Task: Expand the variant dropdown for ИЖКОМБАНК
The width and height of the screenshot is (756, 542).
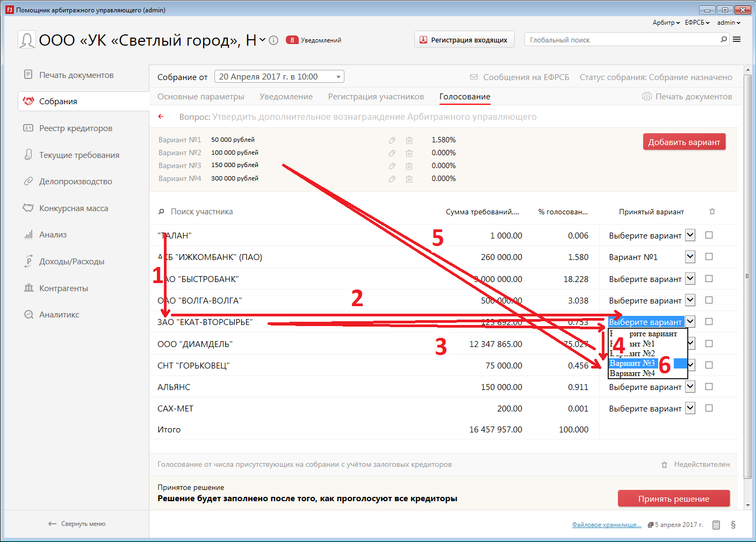Action: coord(690,257)
